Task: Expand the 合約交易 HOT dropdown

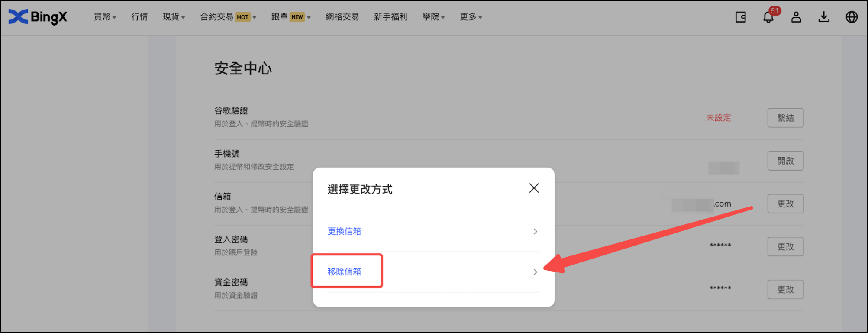Action: tap(228, 17)
